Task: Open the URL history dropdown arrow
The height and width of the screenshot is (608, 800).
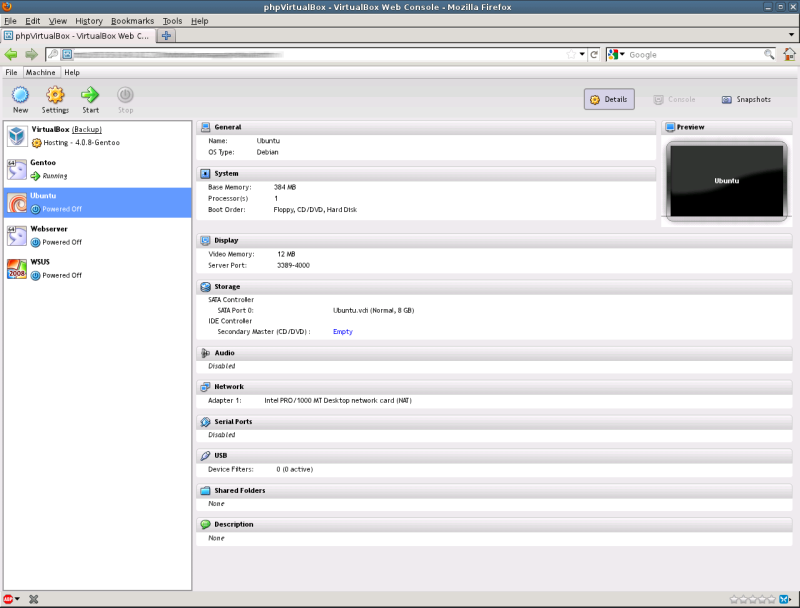Action: click(x=582, y=54)
